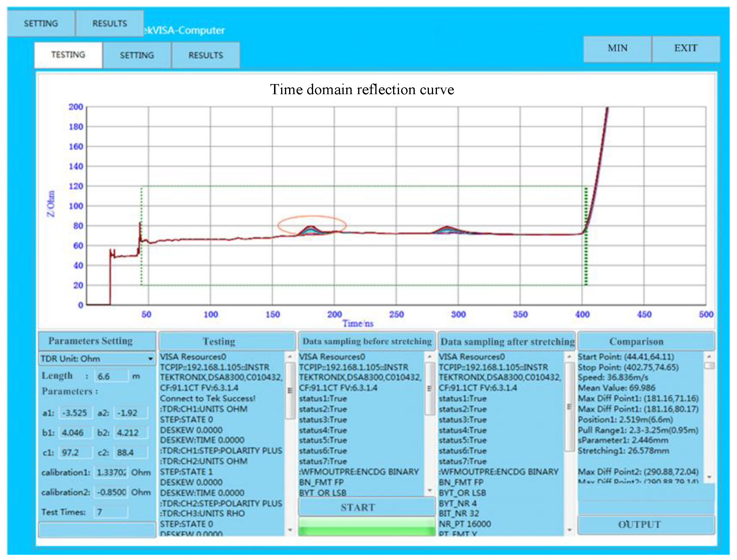The image size is (737, 560).
Task: Click the Length input field
Action: [x=111, y=376]
